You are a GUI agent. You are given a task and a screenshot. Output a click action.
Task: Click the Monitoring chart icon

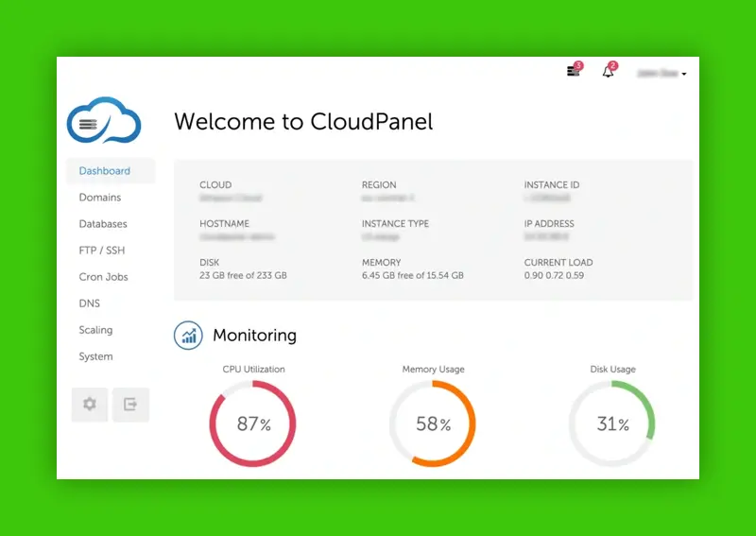point(188,336)
